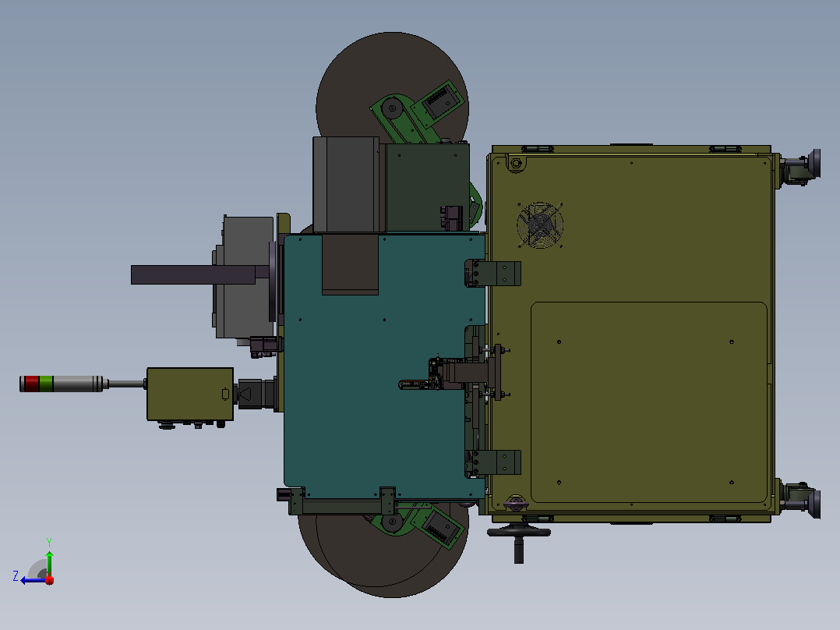Select the round key lock at the cabinet corner

(x=516, y=163)
